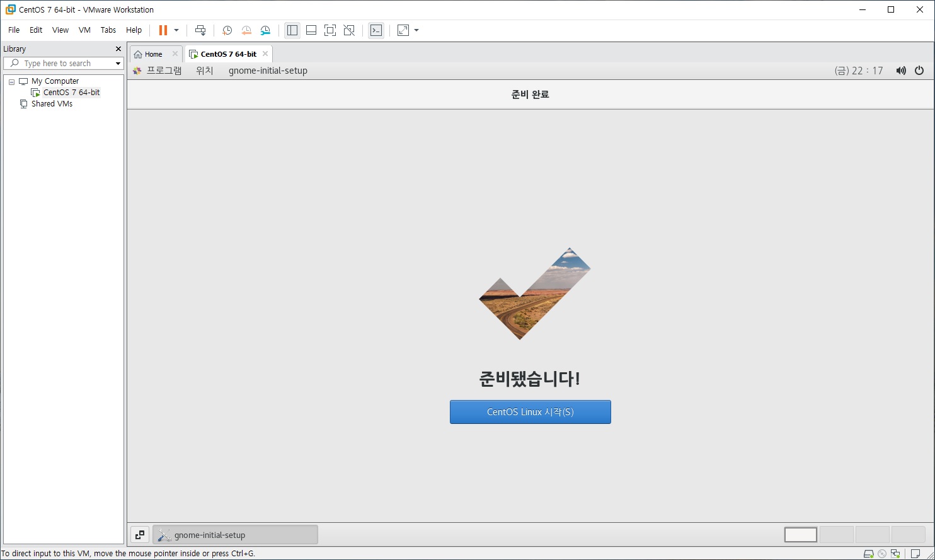935x560 pixels.
Task: Collapse the My Computer tree node
Action: click(11, 82)
